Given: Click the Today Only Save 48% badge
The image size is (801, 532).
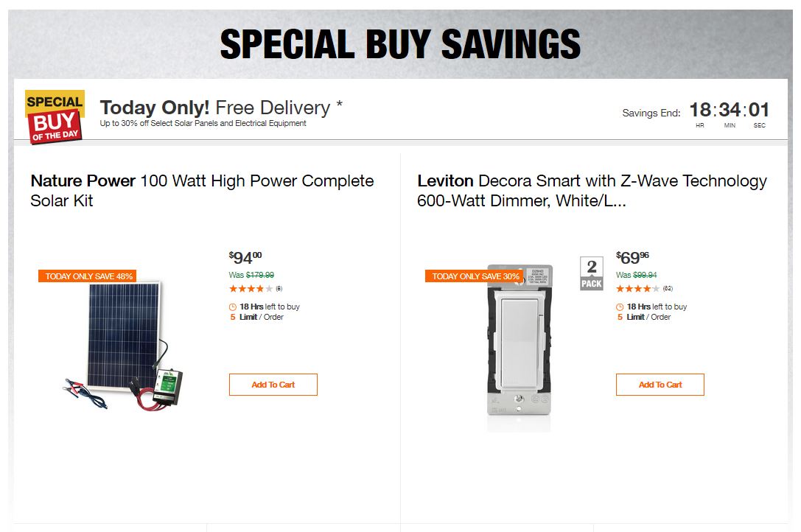Looking at the screenshot, I should 88,276.
